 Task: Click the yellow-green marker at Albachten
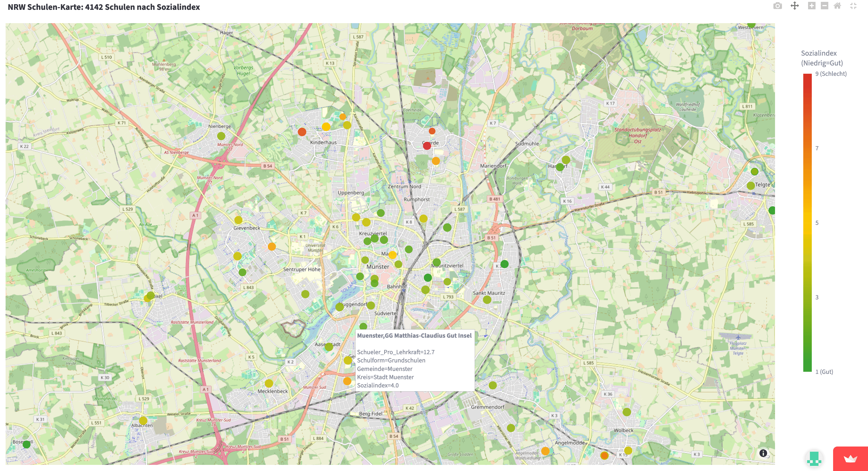point(143,420)
